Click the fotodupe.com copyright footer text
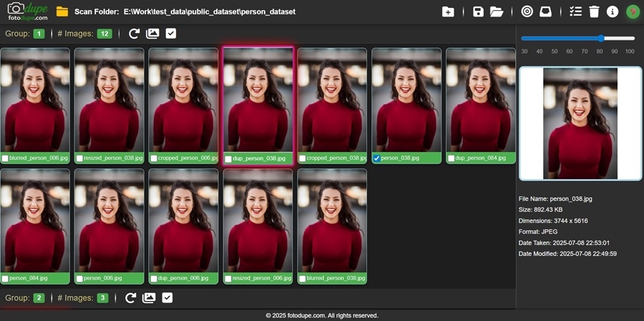Image resolution: width=644 pixels, height=321 pixels. click(x=322, y=316)
